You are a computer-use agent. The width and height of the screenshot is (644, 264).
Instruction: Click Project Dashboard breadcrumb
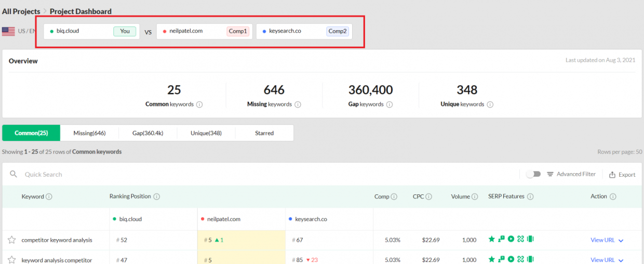(81, 11)
